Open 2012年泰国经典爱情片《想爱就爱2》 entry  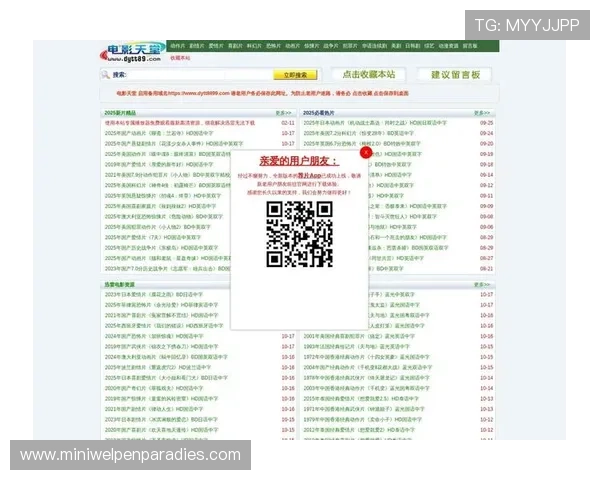click(x=359, y=430)
